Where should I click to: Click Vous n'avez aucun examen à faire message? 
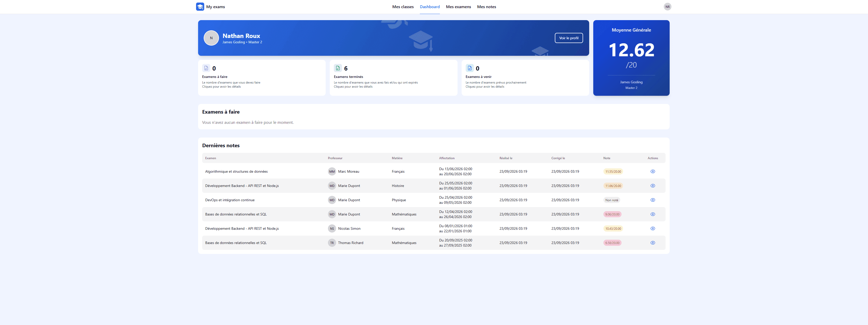point(248,122)
